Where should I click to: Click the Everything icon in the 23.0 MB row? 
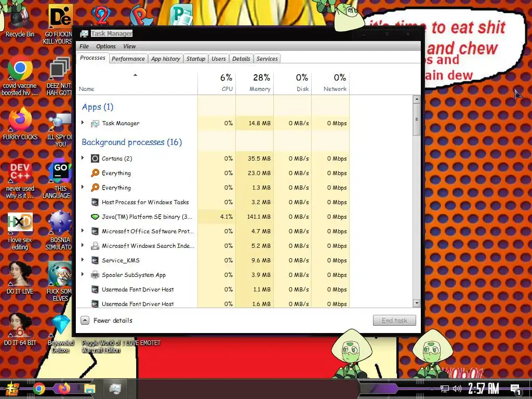point(95,173)
